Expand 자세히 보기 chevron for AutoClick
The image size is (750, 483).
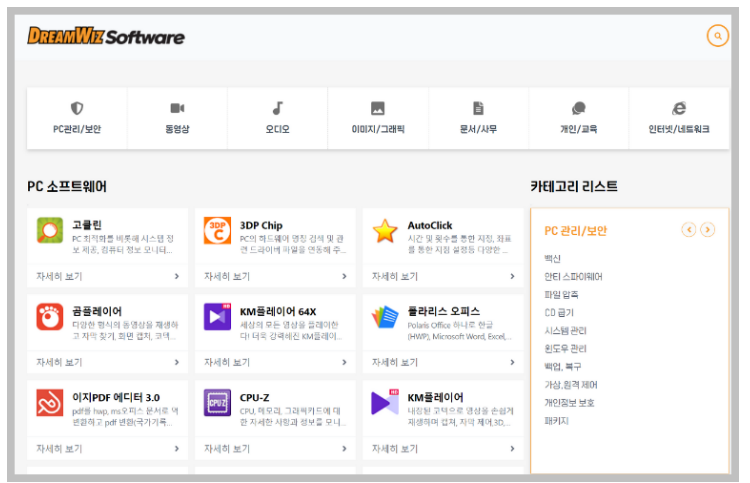pos(512,276)
